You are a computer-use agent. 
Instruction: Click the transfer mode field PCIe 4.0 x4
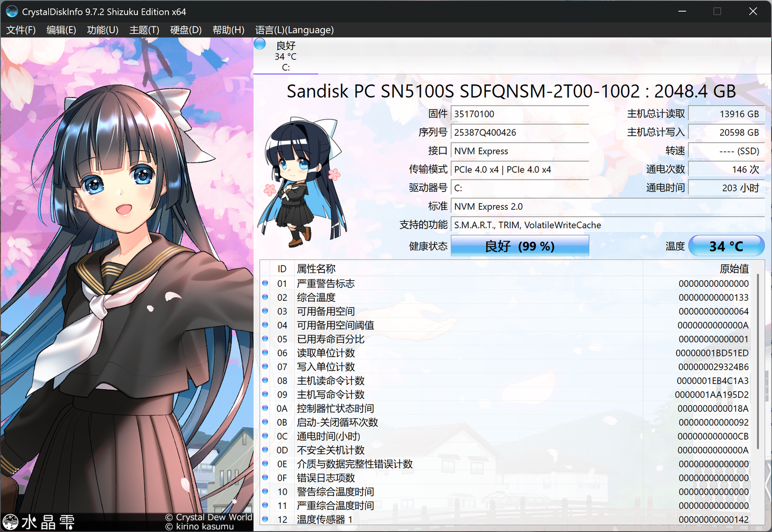click(x=520, y=169)
